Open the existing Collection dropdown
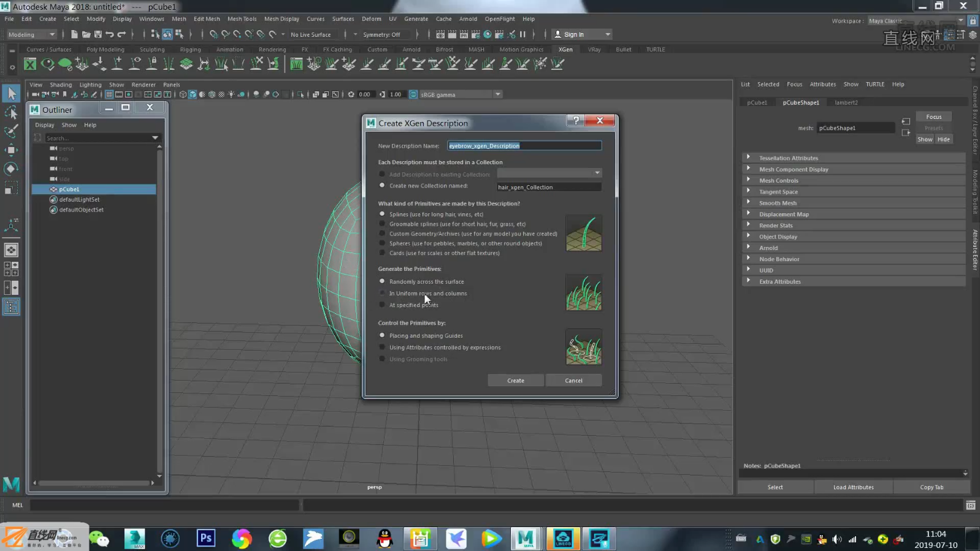Viewport: 980px width, 551px height. [549, 173]
